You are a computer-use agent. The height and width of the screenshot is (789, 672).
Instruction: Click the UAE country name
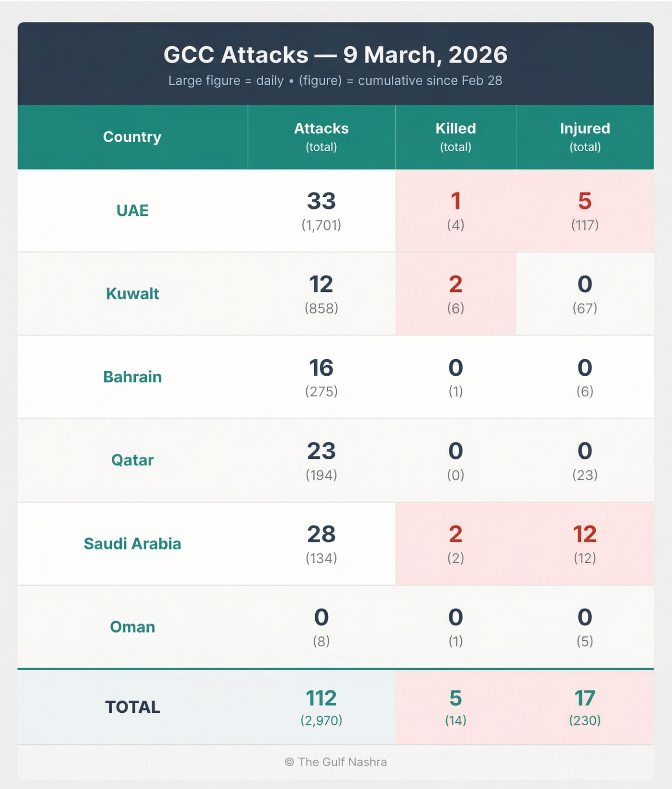tap(132, 210)
